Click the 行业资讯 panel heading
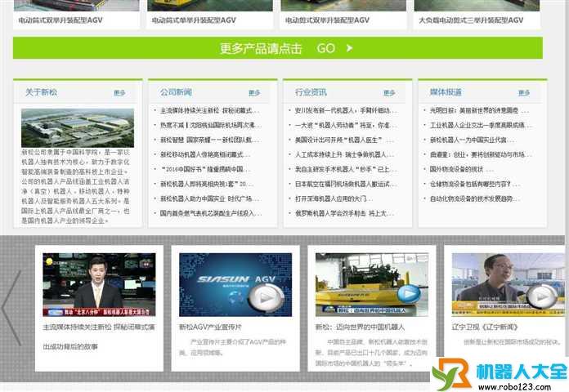 [311, 92]
